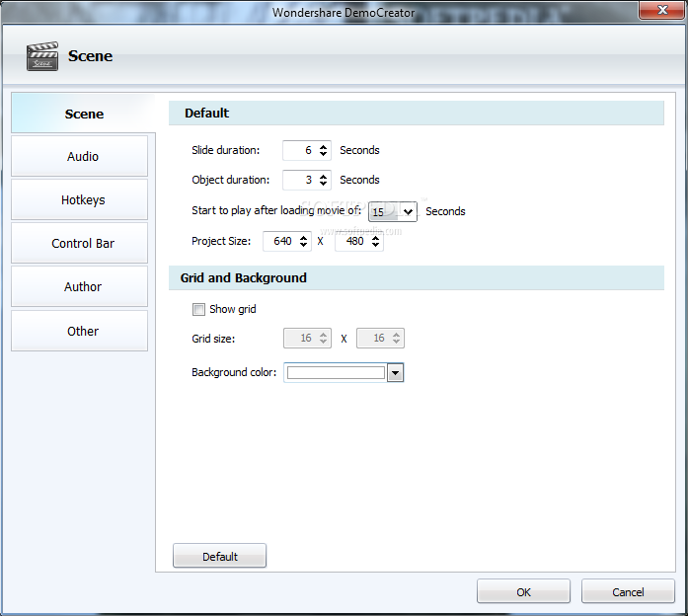Click the Scene clapperboard icon in header
Image resolution: width=688 pixels, height=616 pixels.
[x=42, y=56]
